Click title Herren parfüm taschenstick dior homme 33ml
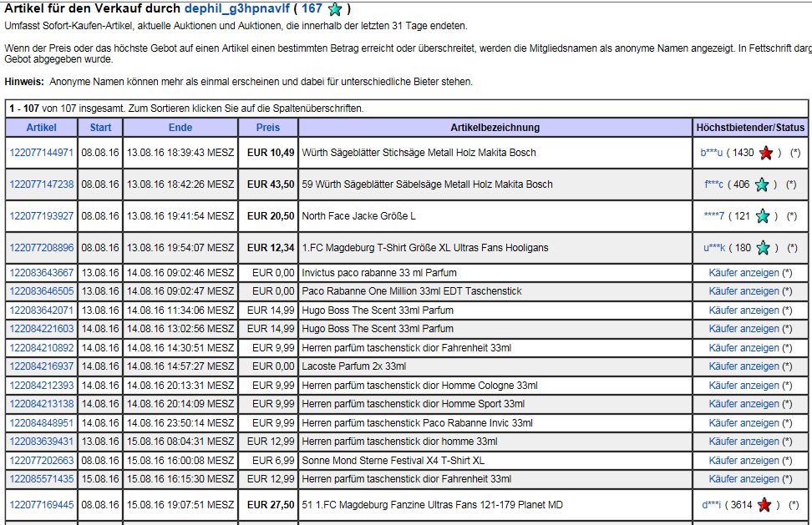The width and height of the screenshot is (812, 525). (400, 442)
